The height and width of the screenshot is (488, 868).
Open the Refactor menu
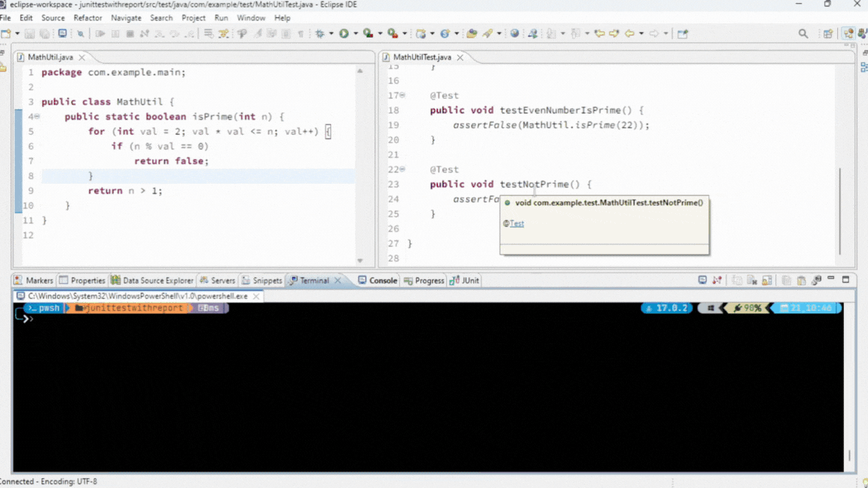click(x=87, y=17)
